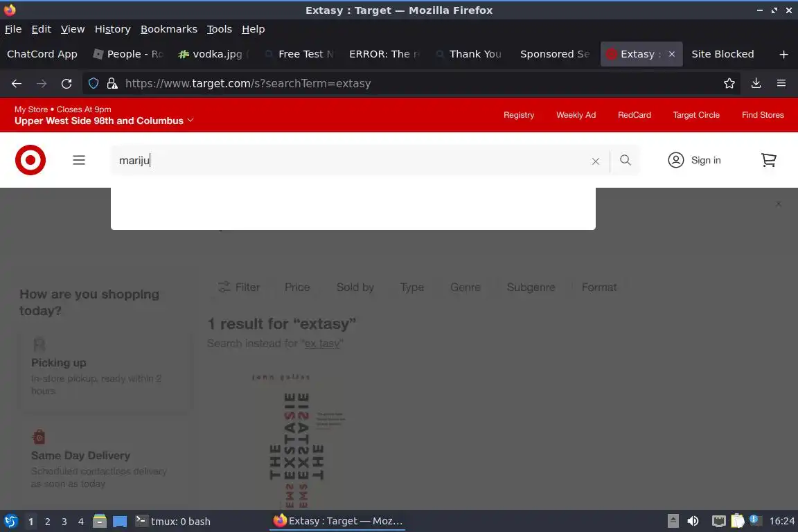The width and height of the screenshot is (798, 532).
Task: Switch to the Sponsored Se tab
Action: click(556, 54)
